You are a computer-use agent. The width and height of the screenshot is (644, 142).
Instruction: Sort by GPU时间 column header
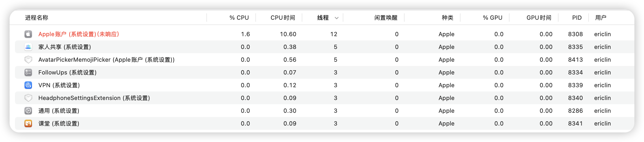pyautogui.click(x=539, y=18)
